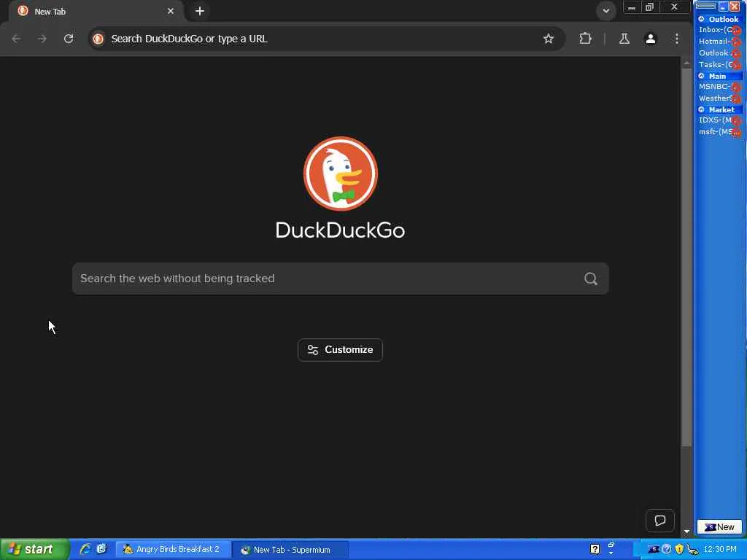Select the New Tab browser tab

[x=96, y=11]
